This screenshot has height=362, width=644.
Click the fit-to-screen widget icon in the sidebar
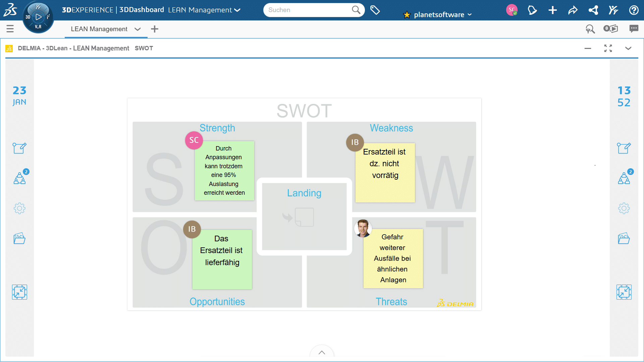[x=19, y=292]
